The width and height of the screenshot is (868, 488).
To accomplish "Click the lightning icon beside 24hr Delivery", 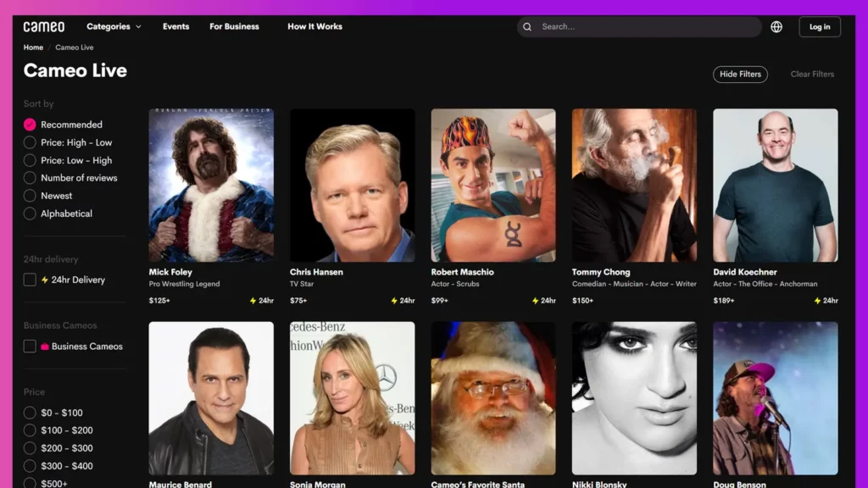I will click(45, 280).
